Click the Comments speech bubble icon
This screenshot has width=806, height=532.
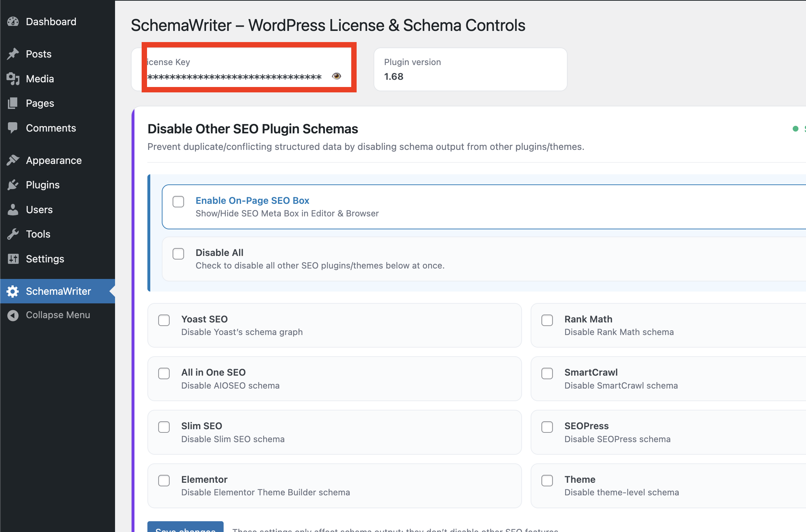[13, 128]
